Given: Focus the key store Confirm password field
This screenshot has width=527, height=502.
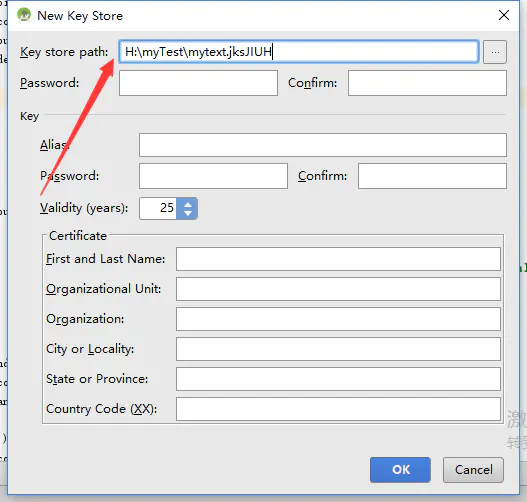Looking at the screenshot, I should tap(427, 83).
